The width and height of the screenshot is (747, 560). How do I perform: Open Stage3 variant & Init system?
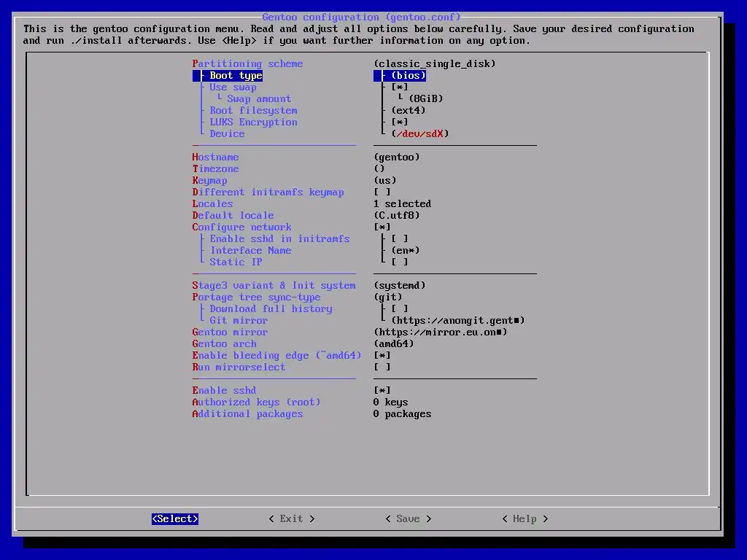pos(274,285)
